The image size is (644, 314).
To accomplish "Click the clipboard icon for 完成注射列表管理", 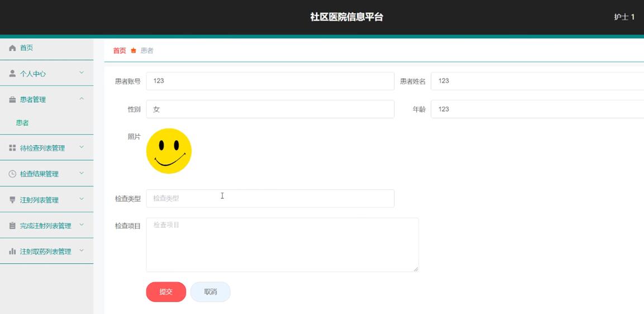I will pyautogui.click(x=12, y=226).
